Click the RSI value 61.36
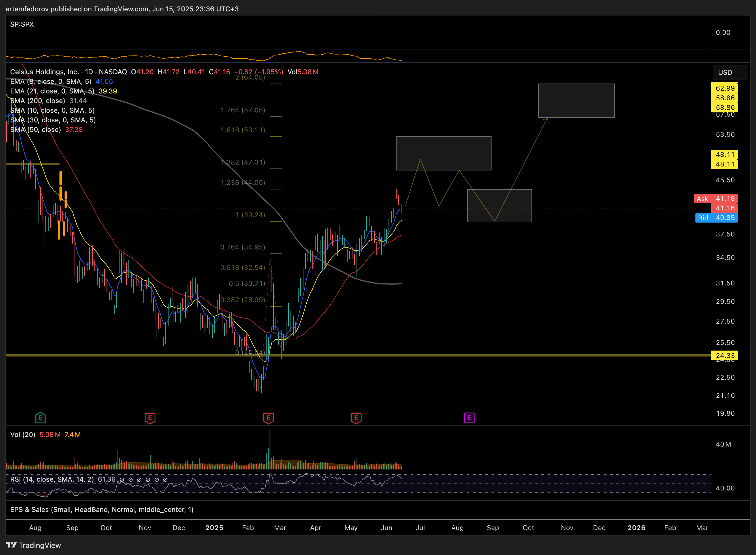756x555 pixels. point(106,479)
